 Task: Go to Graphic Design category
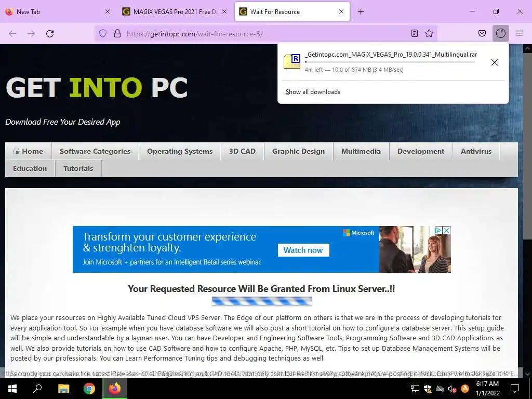[298, 151]
